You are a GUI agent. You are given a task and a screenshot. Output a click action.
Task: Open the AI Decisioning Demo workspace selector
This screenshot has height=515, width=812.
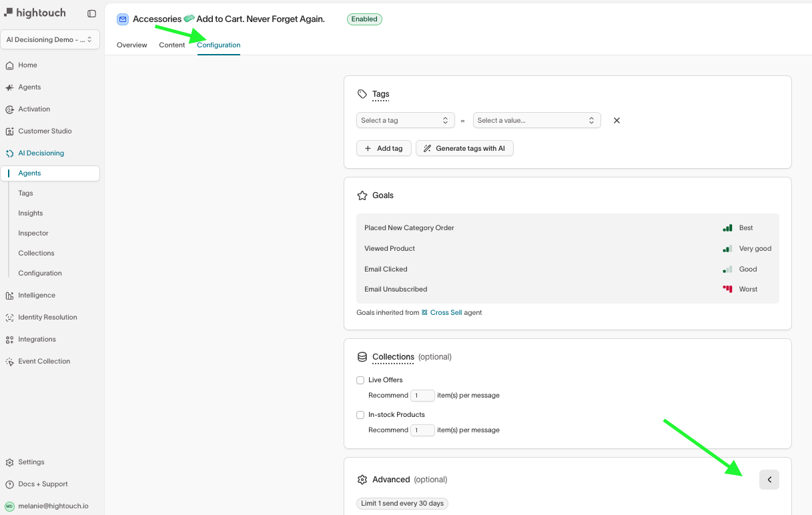[50, 39]
